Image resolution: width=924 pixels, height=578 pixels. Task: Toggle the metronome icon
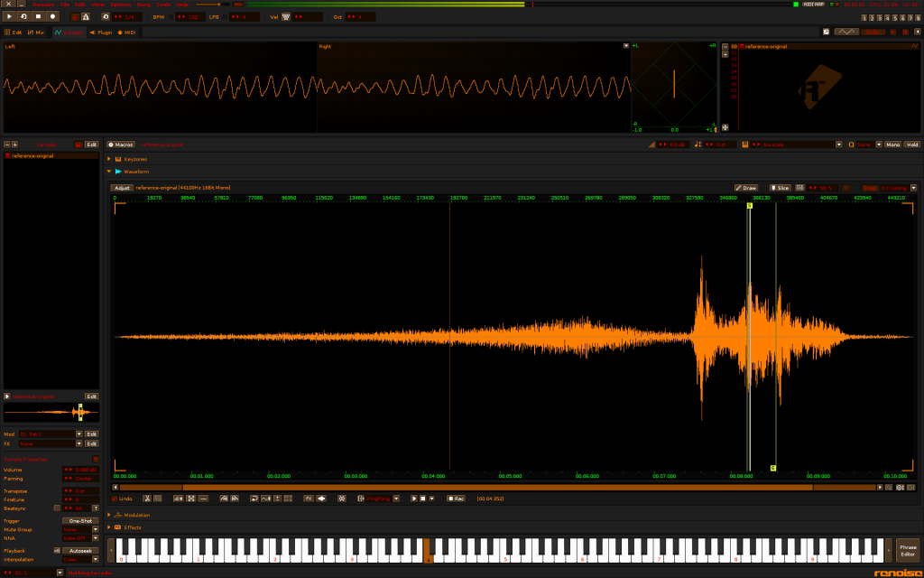86,16
